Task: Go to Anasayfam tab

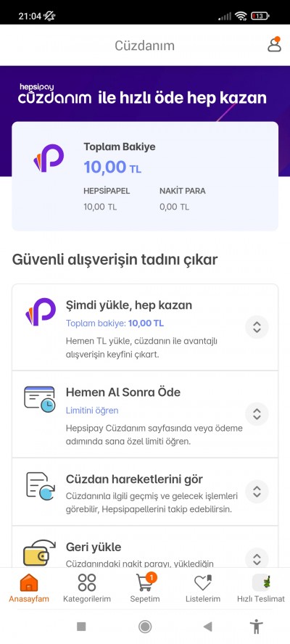Action: (x=29, y=588)
